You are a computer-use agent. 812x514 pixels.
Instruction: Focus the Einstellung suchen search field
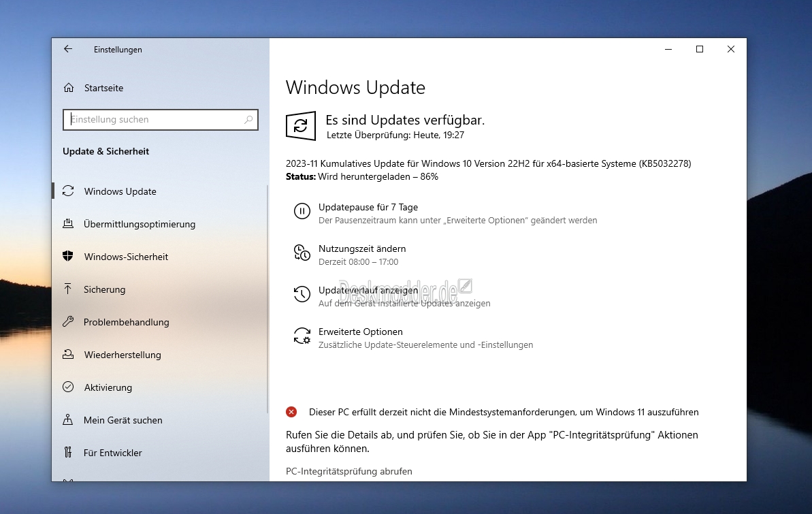pos(161,120)
